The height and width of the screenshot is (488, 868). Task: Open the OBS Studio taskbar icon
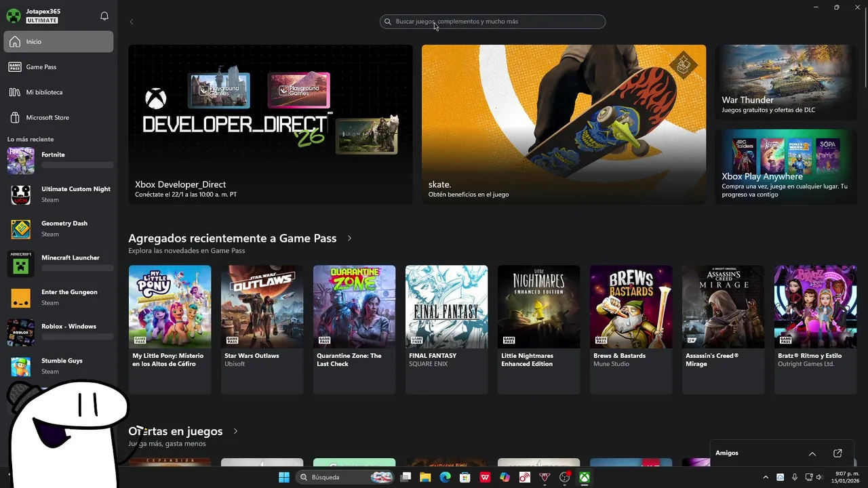coord(564,477)
